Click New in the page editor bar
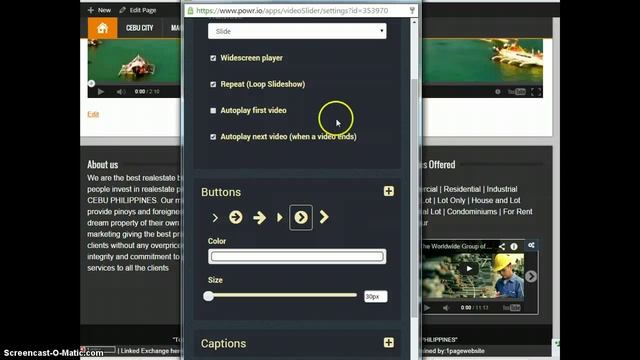 pos(100,10)
